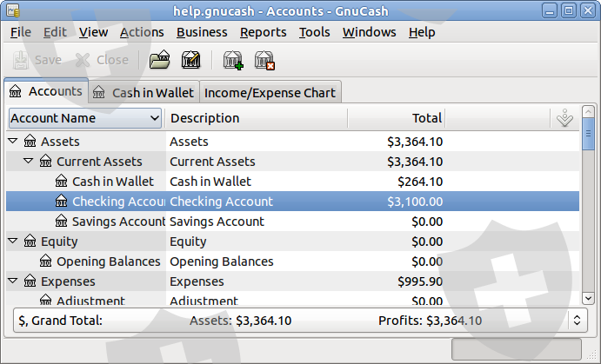Click the Open Account toolbar icon
This screenshot has width=601, height=364.
[x=159, y=60]
